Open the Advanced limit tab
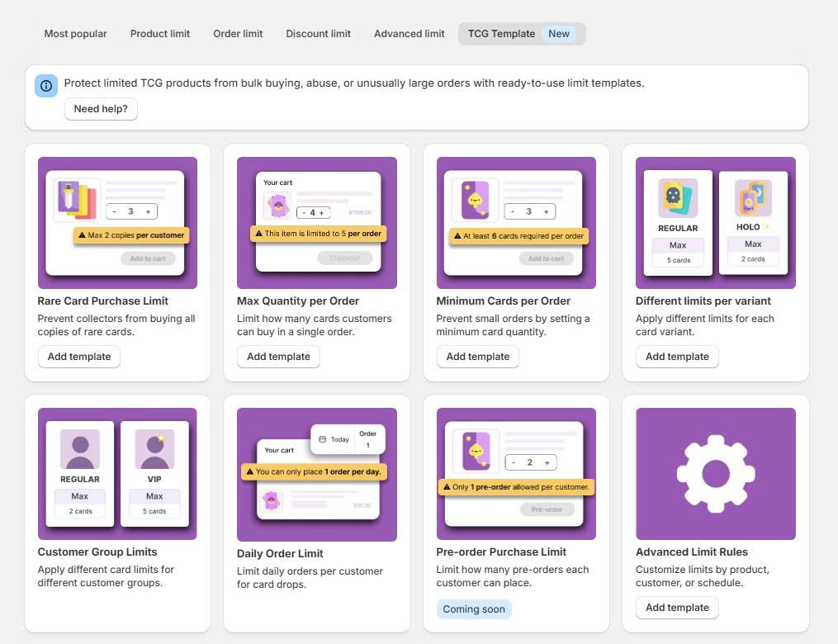This screenshot has height=644, width=838. 409,34
